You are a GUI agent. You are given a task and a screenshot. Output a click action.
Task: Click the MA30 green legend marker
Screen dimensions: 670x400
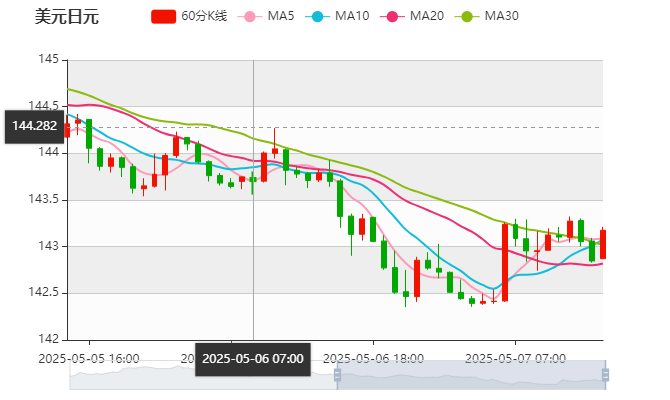pos(466,17)
